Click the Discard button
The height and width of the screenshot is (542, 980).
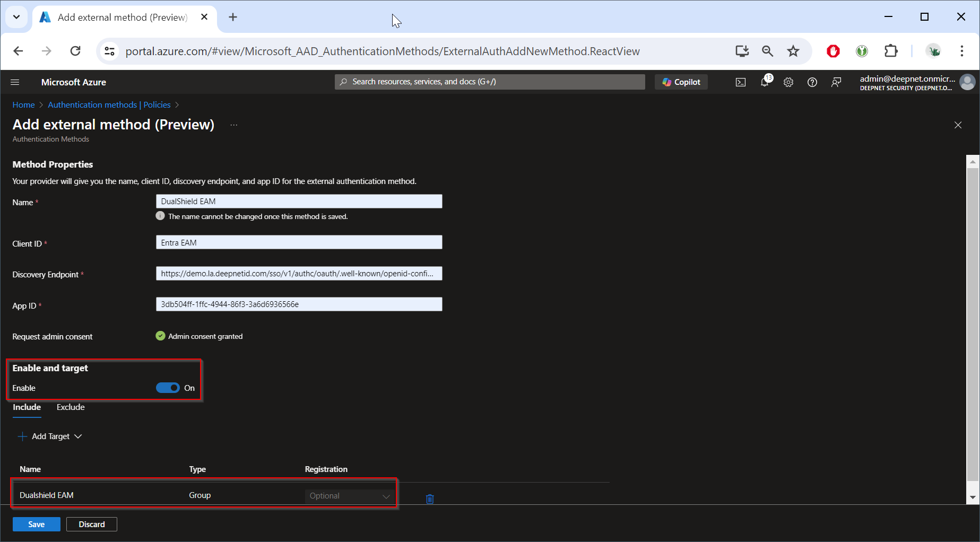92,524
